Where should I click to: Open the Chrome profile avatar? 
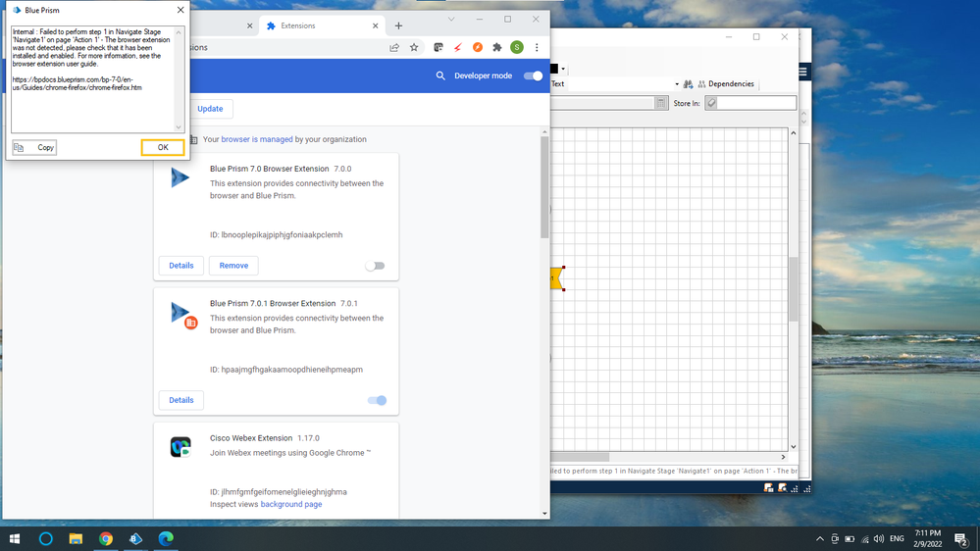517,47
